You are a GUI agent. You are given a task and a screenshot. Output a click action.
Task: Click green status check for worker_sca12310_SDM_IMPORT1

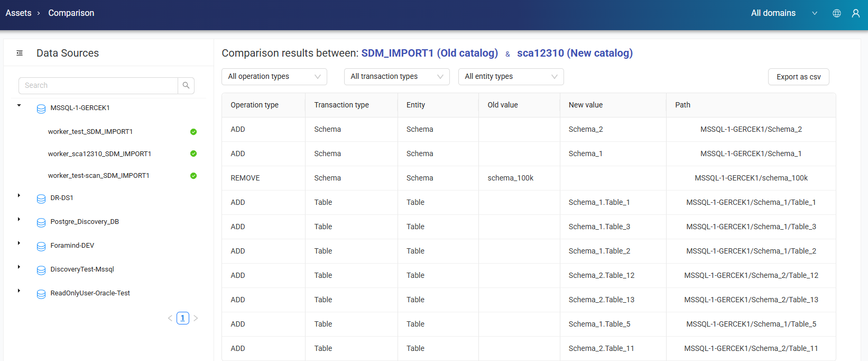(x=193, y=154)
